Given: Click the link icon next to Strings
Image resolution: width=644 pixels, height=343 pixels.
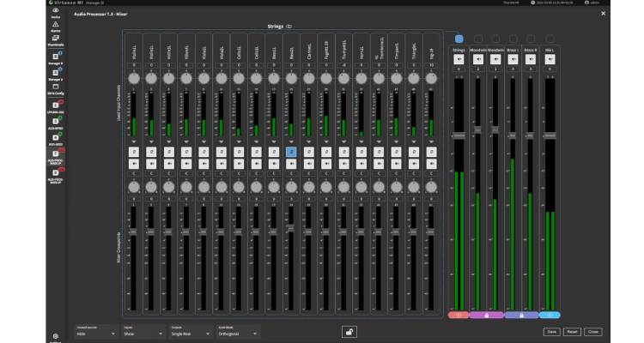Looking at the screenshot, I should 289,27.
